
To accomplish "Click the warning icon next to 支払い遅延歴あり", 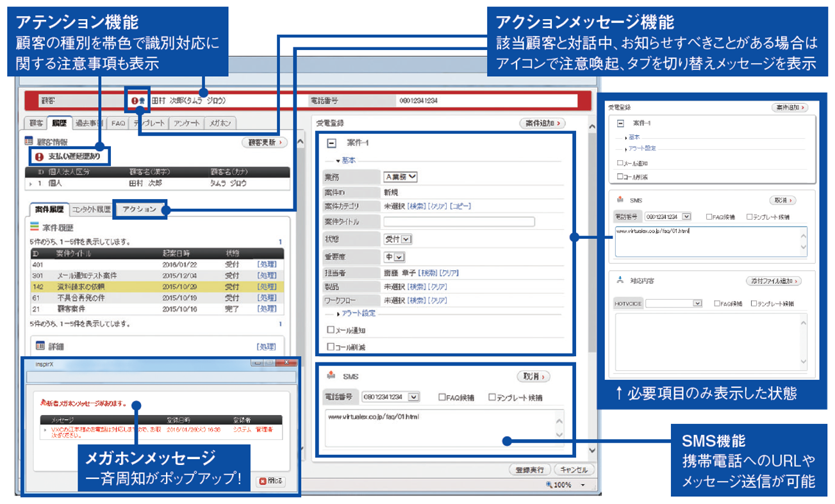I will pos(39,156).
